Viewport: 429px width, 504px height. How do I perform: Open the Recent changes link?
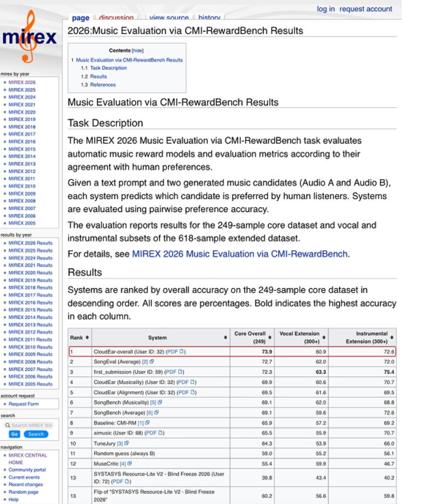pyautogui.click(x=25, y=484)
